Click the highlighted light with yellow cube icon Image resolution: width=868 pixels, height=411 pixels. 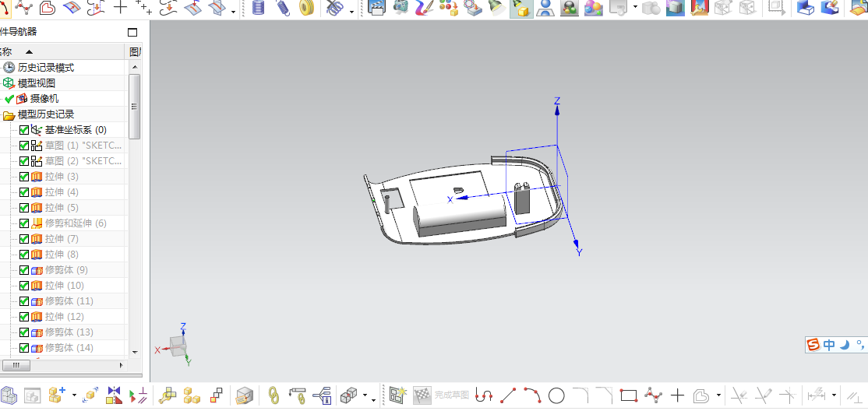click(x=521, y=8)
